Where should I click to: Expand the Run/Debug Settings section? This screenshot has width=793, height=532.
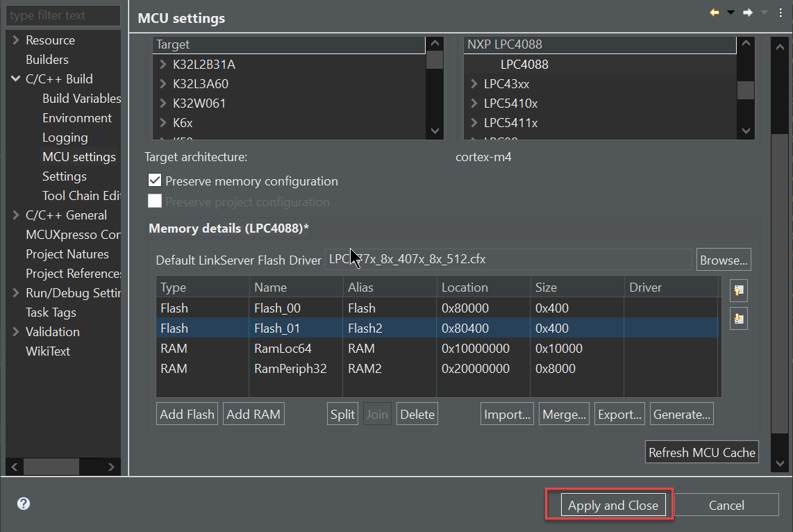(15, 292)
